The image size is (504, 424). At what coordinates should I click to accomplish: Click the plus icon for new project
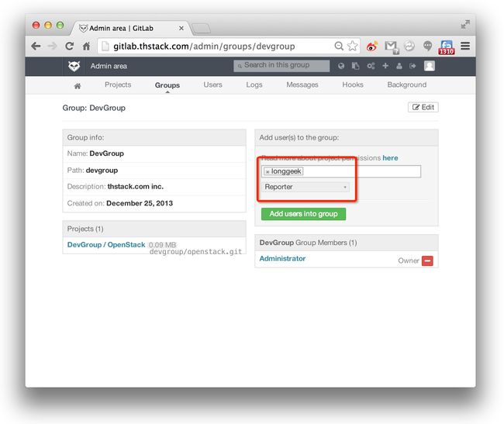click(385, 66)
